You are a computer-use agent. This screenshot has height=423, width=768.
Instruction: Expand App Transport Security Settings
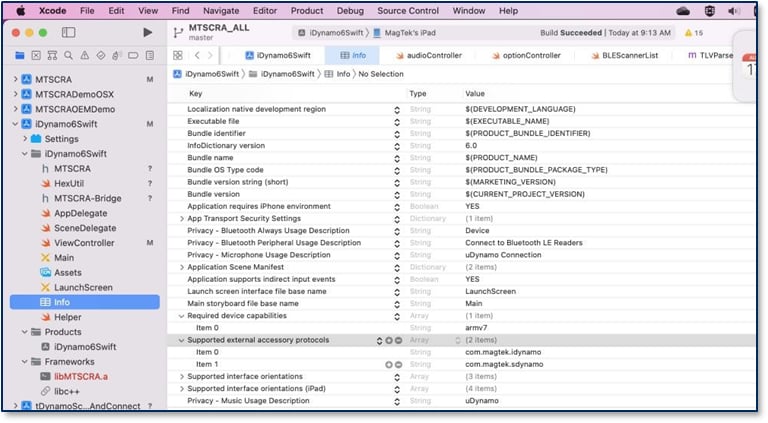point(182,219)
